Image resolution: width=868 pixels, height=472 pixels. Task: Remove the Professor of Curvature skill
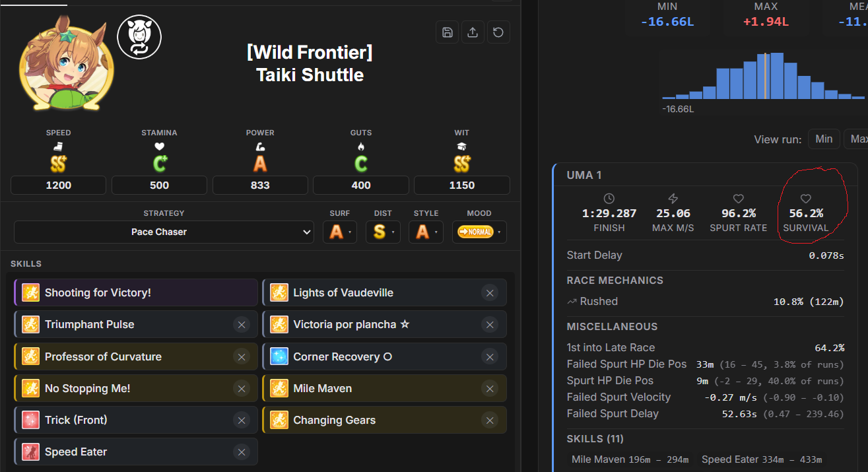pos(242,356)
